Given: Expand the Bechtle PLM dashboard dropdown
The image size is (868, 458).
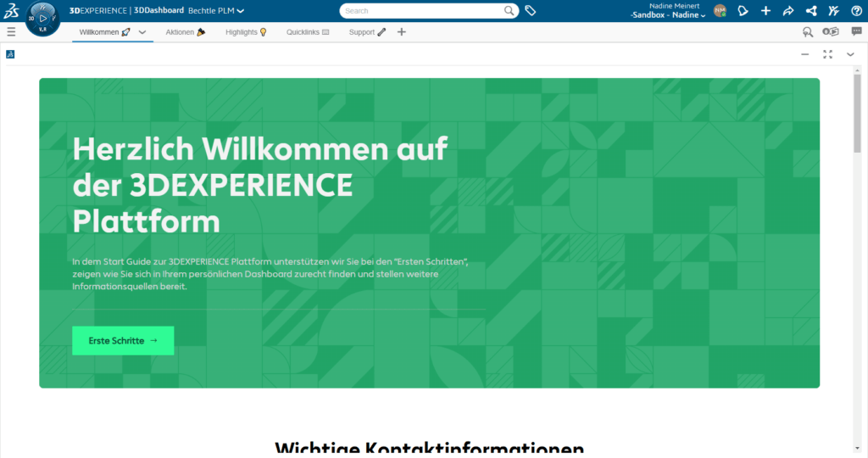Looking at the screenshot, I should (241, 11).
